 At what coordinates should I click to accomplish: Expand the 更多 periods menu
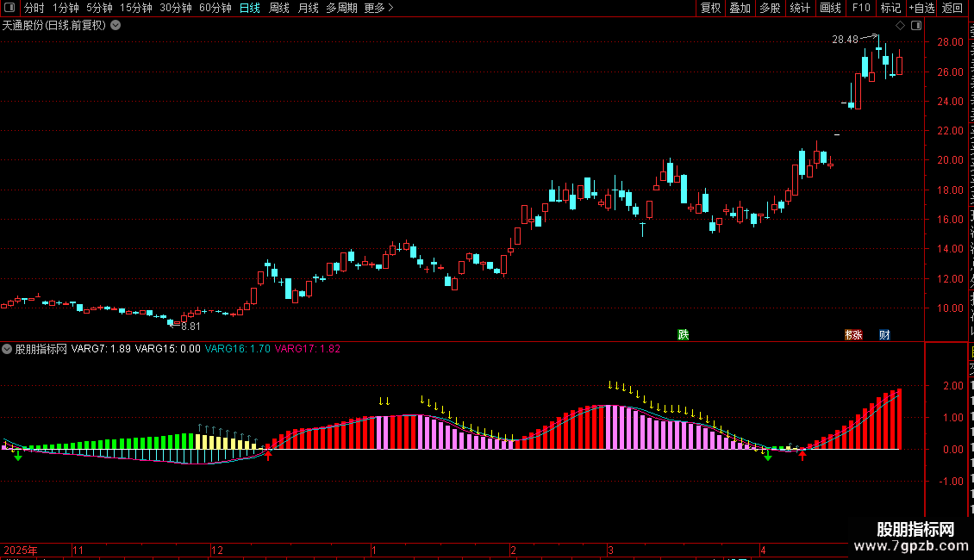378,8
